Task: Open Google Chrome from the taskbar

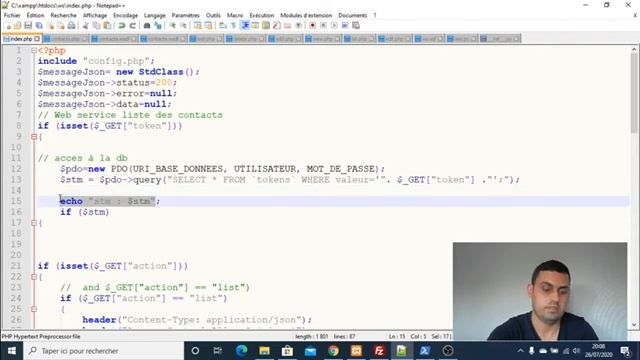Action: (333, 351)
